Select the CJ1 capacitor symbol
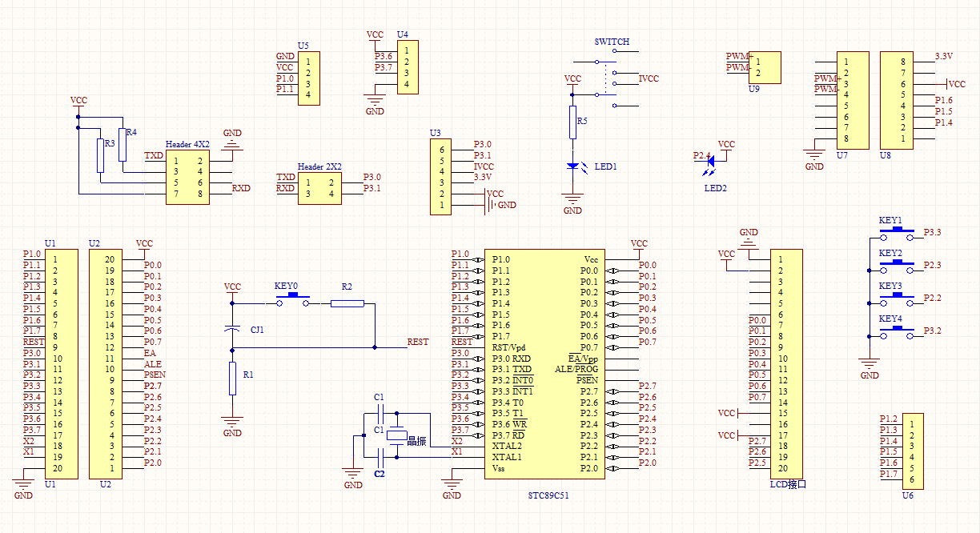 tap(232, 329)
